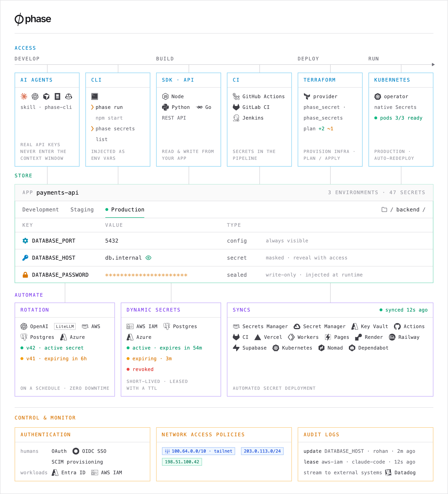The height and width of the screenshot is (494, 448).
Task: Select the Production environment tab
Action: point(125,209)
